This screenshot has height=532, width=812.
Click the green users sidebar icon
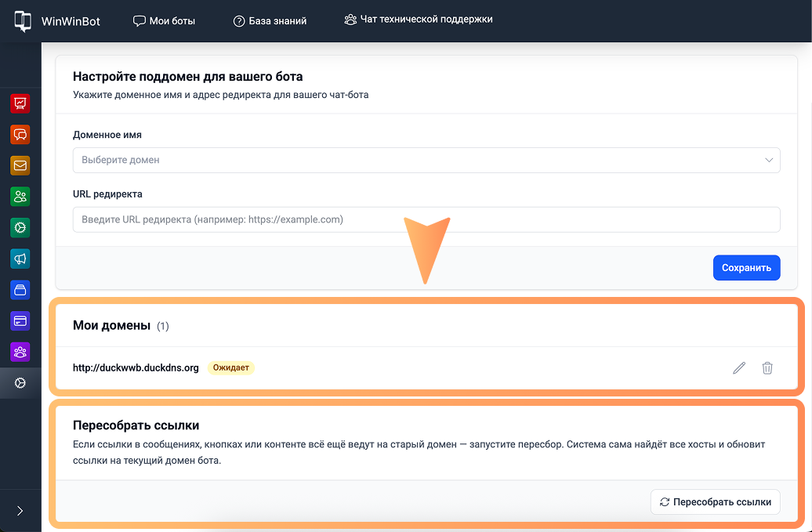20,197
